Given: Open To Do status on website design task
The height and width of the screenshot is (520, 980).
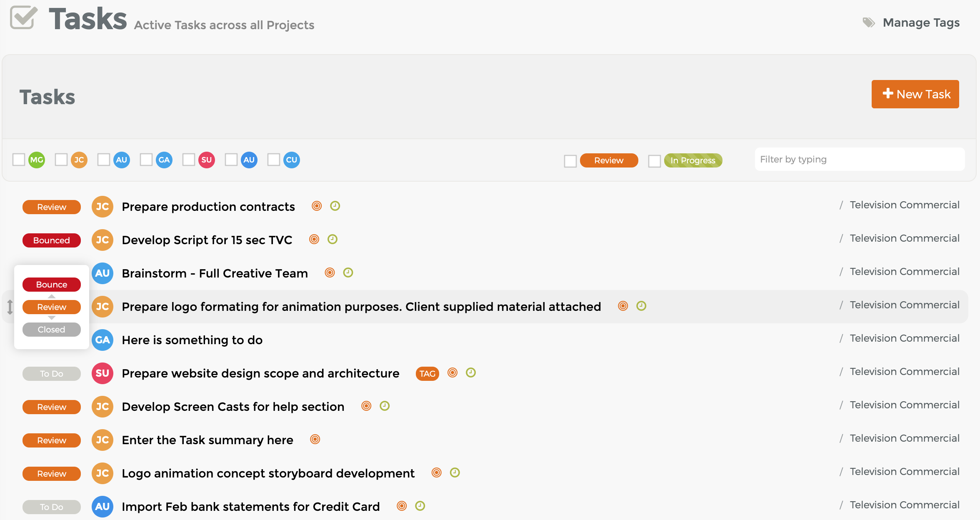Looking at the screenshot, I should (x=52, y=374).
